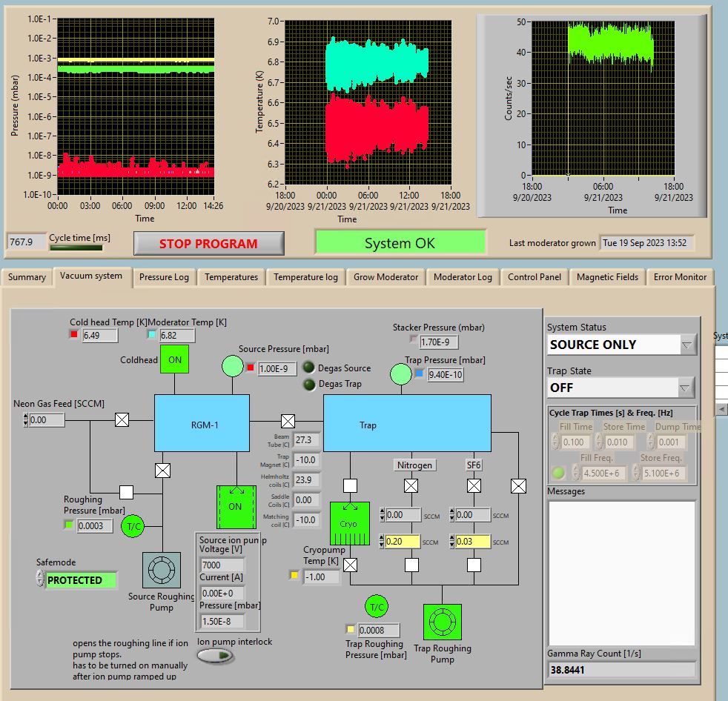Enable the Degas Source indicator

pyautogui.click(x=309, y=368)
